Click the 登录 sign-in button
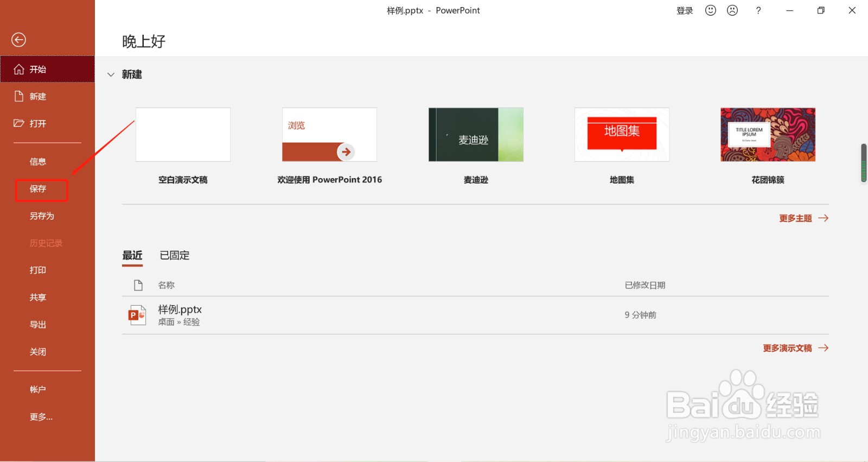The height and width of the screenshot is (462, 868). (685, 10)
